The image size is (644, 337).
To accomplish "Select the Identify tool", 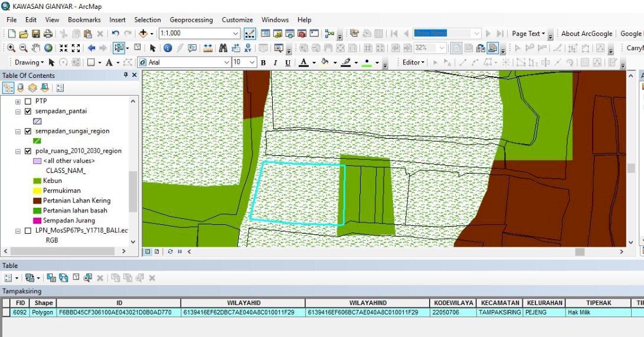I will 167,48.
